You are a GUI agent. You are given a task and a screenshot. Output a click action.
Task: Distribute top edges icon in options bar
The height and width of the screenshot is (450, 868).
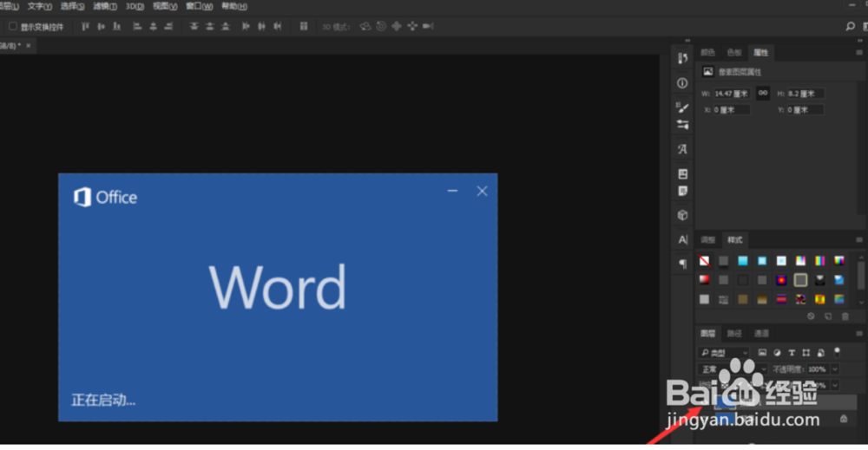point(194,26)
